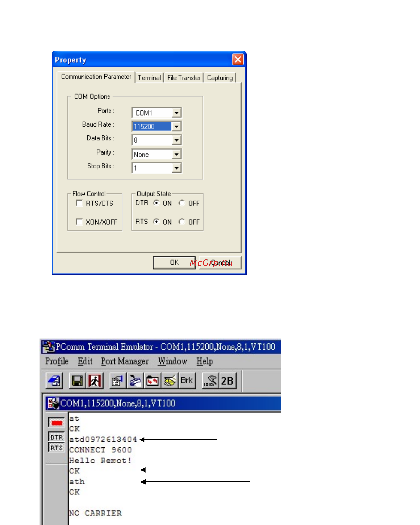Click the floppy disk Save icon
The height and width of the screenshot is (525, 420).
click(x=77, y=381)
